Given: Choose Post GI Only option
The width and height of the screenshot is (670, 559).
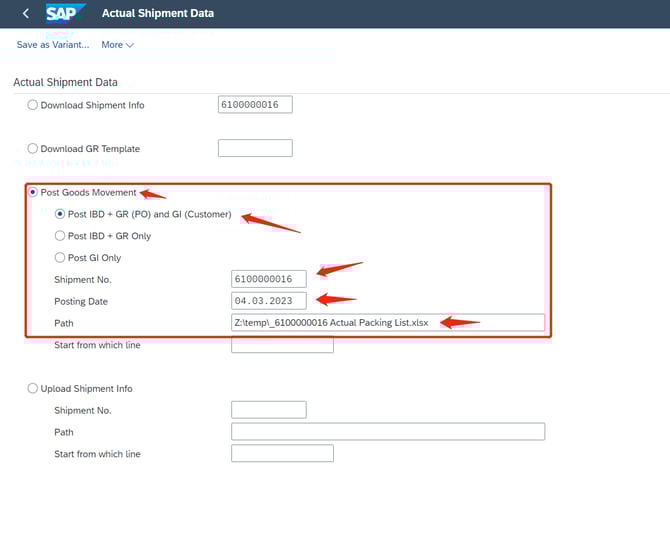Looking at the screenshot, I should (60, 258).
